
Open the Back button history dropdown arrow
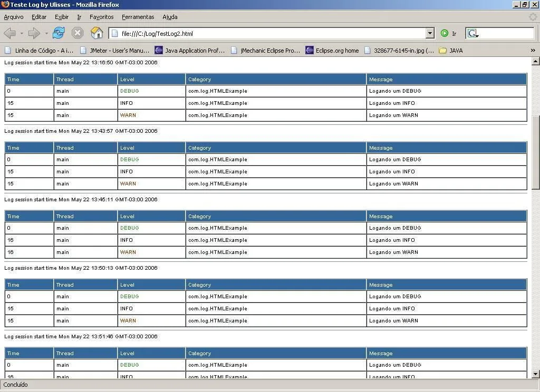click(22, 34)
